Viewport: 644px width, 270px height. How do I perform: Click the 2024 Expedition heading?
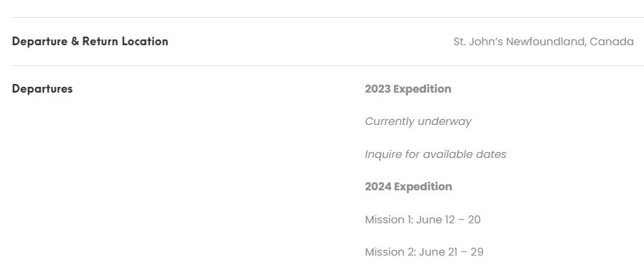409,187
